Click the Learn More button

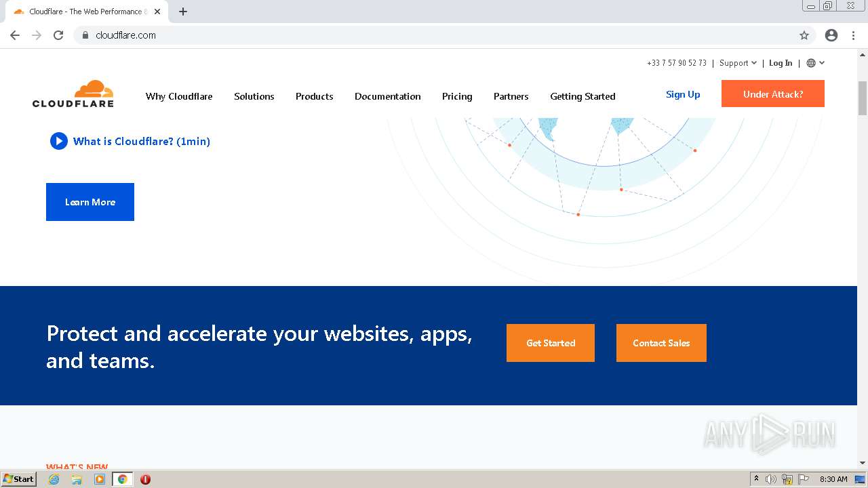tap(90, 202)
